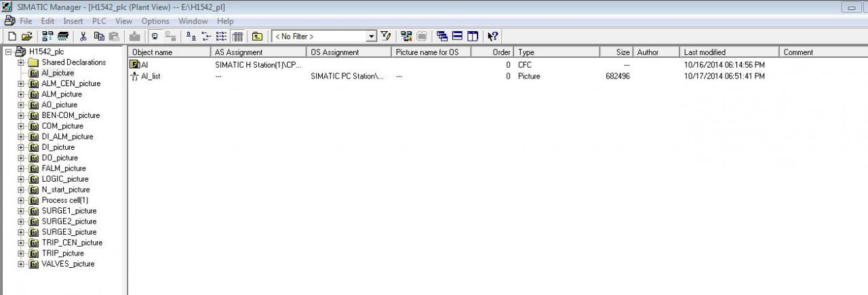868x295 pixels.
Task: Select AI_picture in the tree
Action: click(x=58, y=73)
